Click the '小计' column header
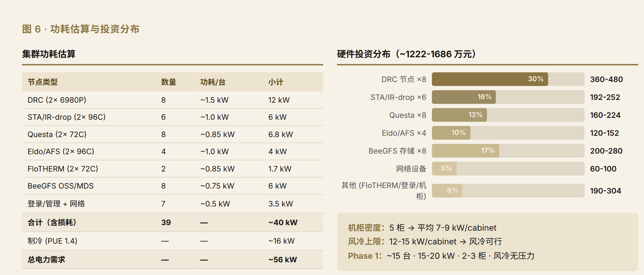Viewport: 644px width, 275px height. tap(276, 82)
